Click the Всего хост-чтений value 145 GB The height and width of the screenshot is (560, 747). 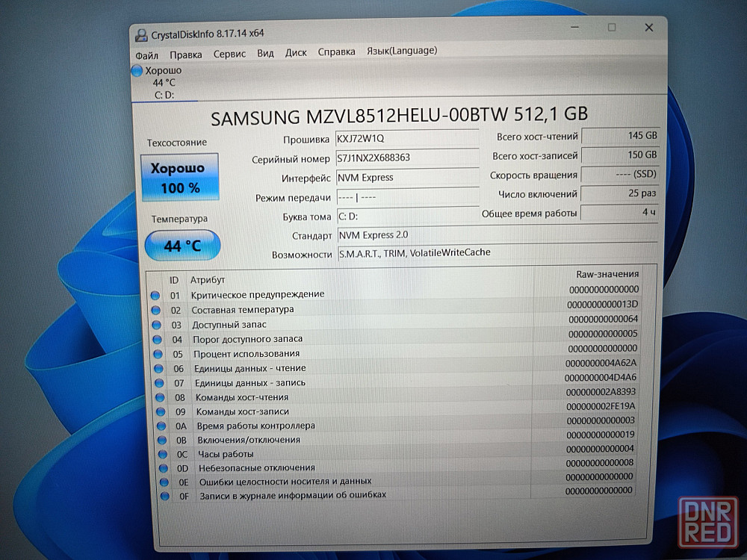point(620,136)
